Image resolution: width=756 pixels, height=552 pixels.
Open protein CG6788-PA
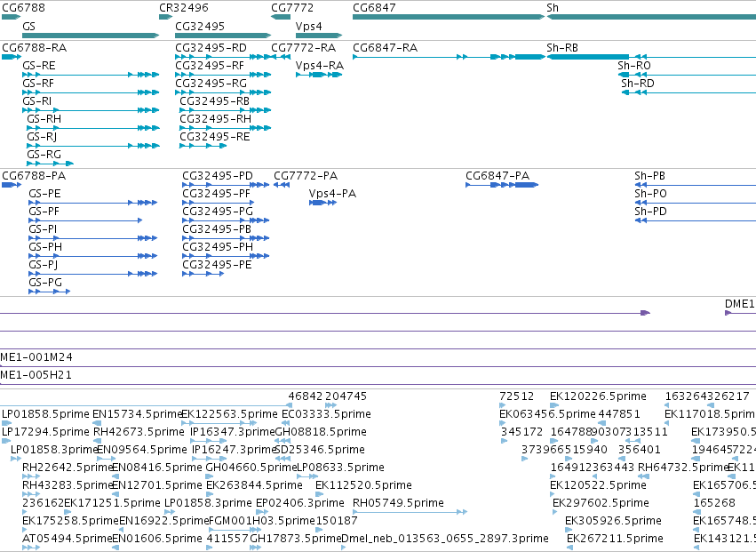(x=34, y=176)
